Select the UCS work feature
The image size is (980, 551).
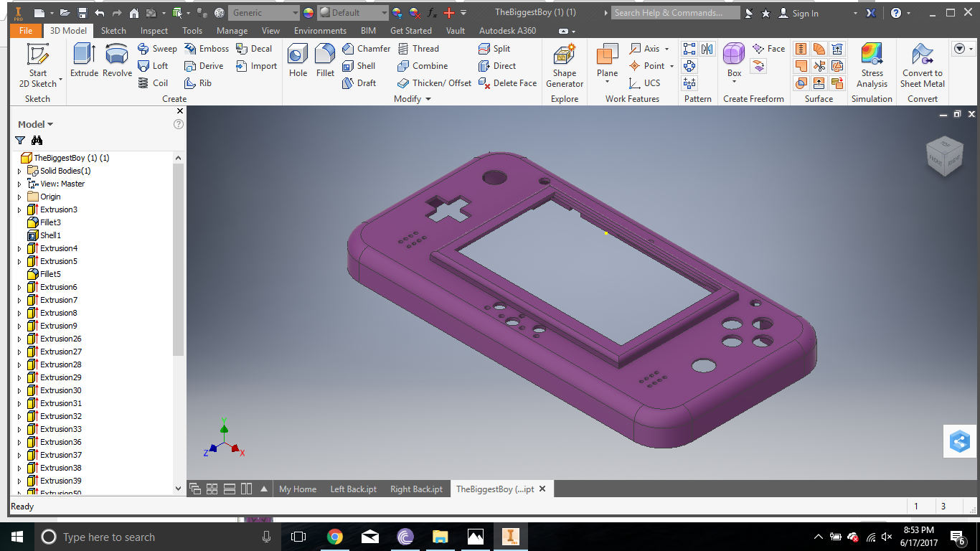644,83
